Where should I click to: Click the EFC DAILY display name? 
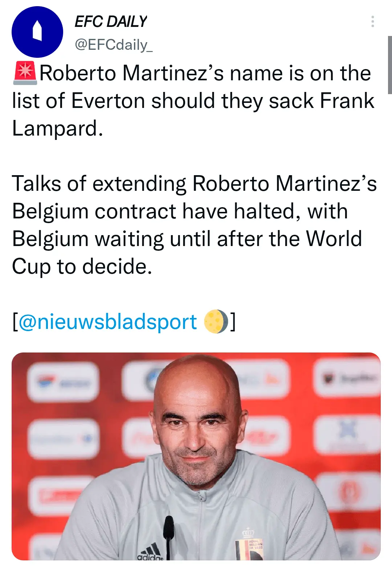pyautogui.click(x=111, y=22)
